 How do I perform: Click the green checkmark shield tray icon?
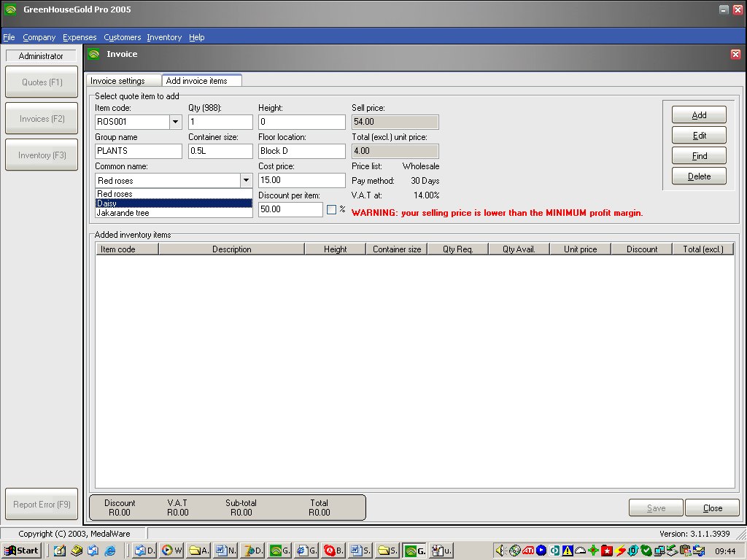tap(646, 551)
